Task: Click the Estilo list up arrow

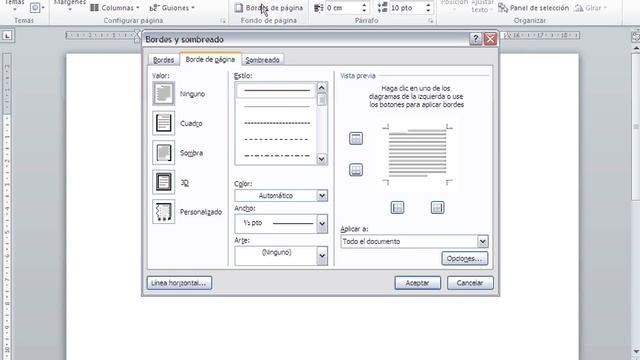Action: pos(322,88)
